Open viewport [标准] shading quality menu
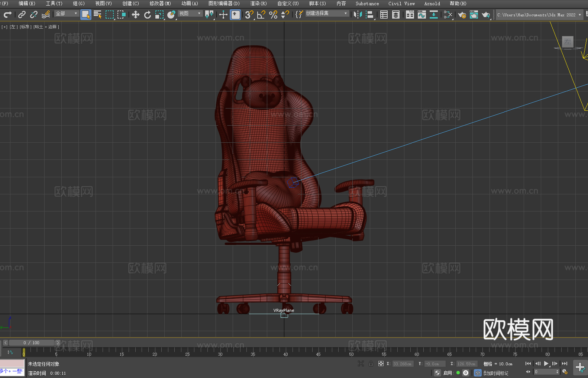Image resolution: width=588 pixels, height=378 pixels. [26, 27]
